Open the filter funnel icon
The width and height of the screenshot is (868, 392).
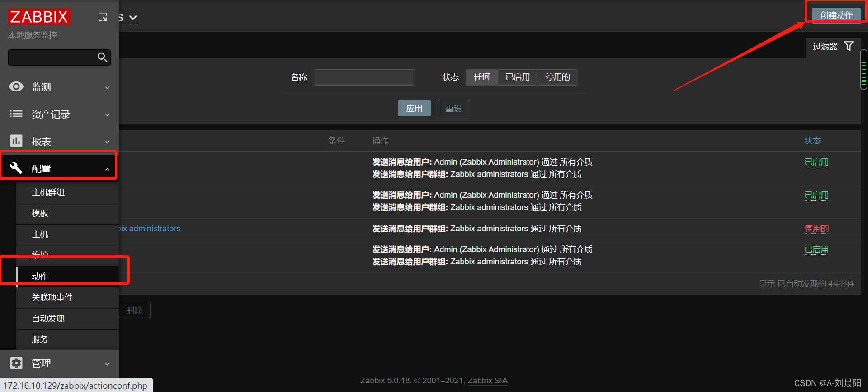849,46
